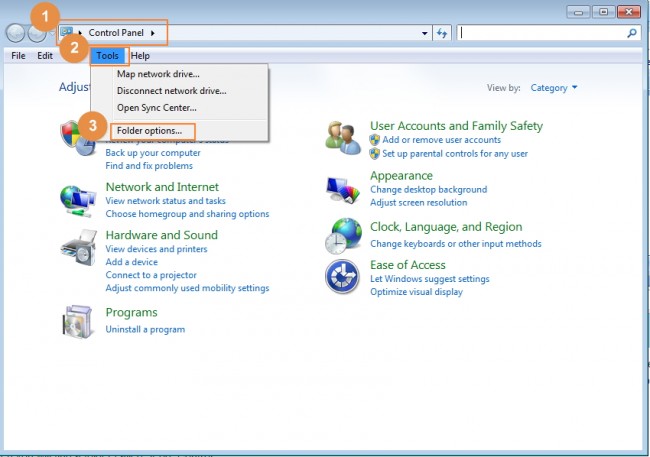Open Adjust commonly used mobility settings

[187, 288]
